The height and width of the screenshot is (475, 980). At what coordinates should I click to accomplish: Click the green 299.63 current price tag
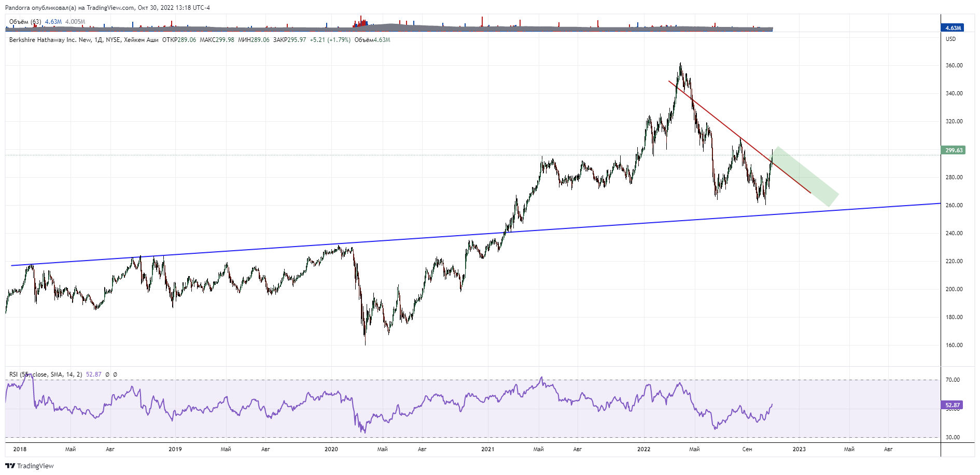click(x=953, y=150)
